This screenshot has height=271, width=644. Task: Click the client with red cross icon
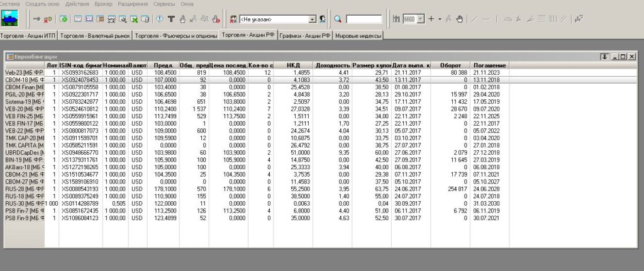click(233, 19)
